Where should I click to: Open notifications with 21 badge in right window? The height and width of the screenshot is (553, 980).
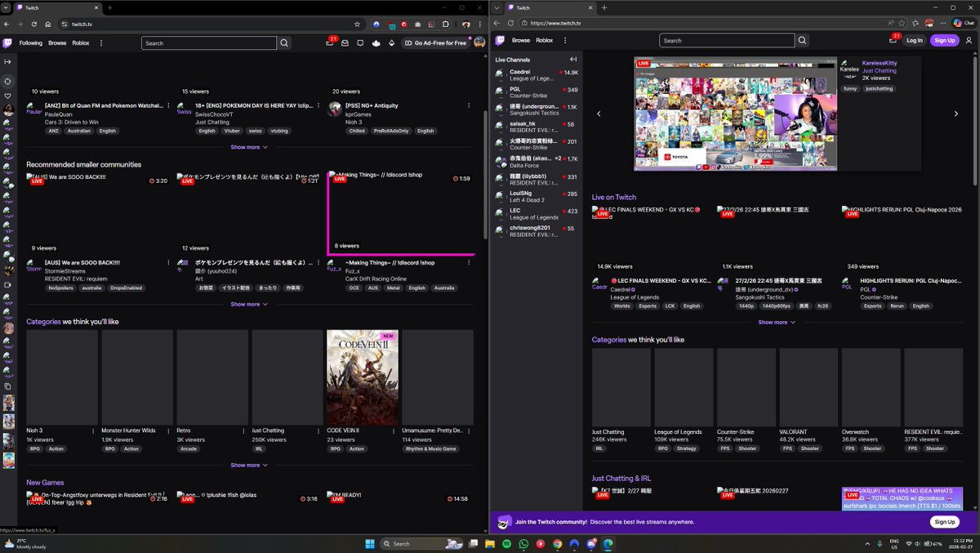(x=893, y=39)
